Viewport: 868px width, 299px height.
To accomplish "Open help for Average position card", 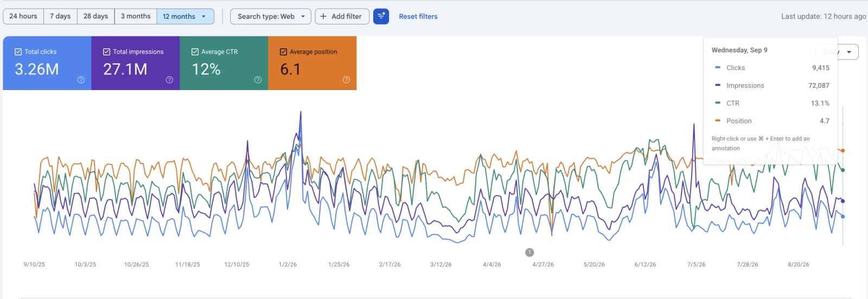I will 346,80.
